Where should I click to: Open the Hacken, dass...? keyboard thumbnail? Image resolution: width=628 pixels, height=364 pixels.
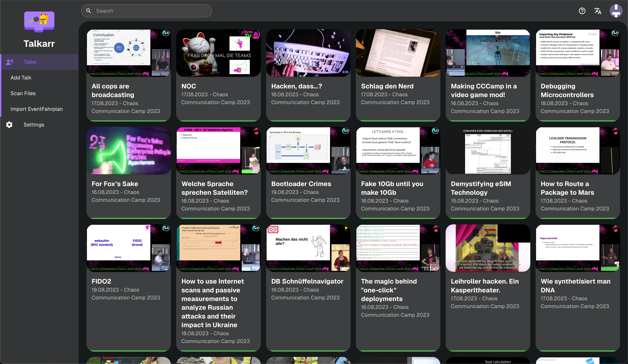click(308, 53)
